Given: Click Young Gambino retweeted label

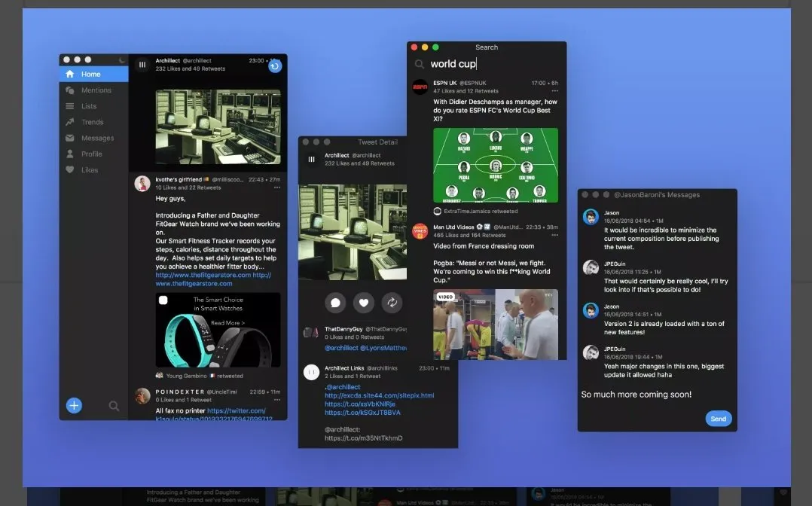Looking at the screenshot, I should pyautogui.click(x=200, y=376).
